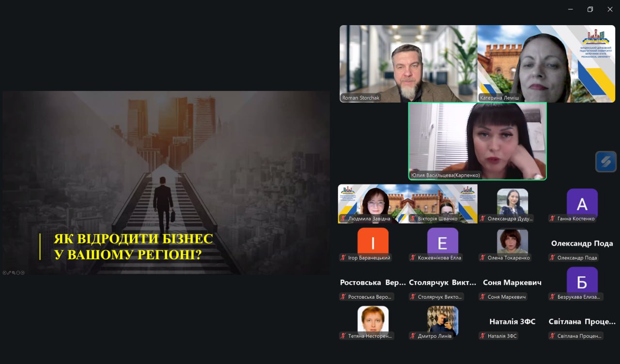This screenshot has width=620, height=364.
Task: Click muted mic icon next to Дмитро Линів
Action: point(413,336)
